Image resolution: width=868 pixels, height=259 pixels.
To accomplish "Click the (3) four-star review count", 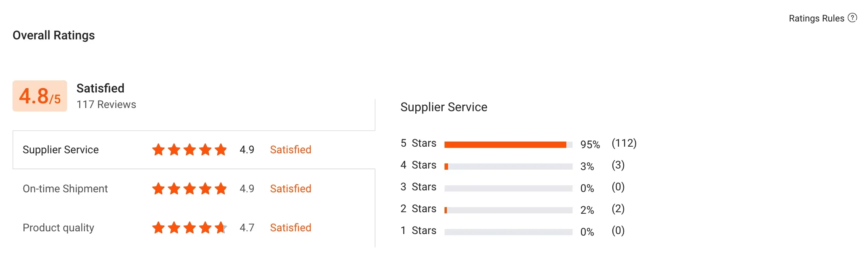I will [x=618, y=165].
